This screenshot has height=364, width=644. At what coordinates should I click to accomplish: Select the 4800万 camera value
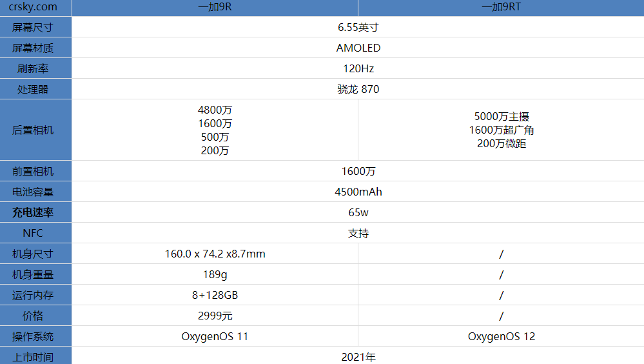(x=215, y=110)
